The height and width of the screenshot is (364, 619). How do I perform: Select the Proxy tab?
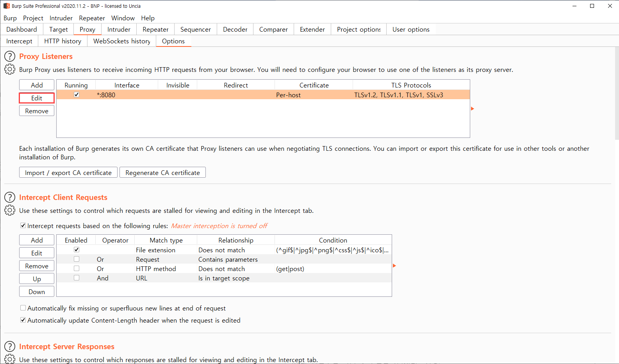87,29
